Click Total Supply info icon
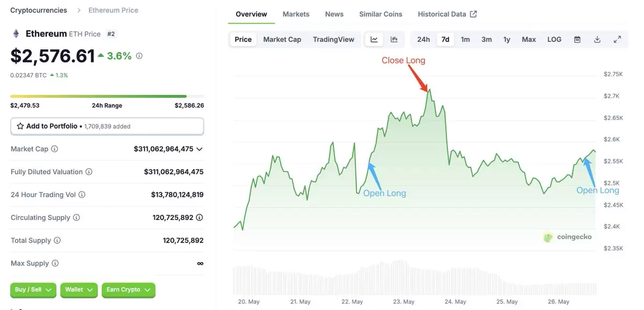644x310 pixels. [x=57, y=241]
